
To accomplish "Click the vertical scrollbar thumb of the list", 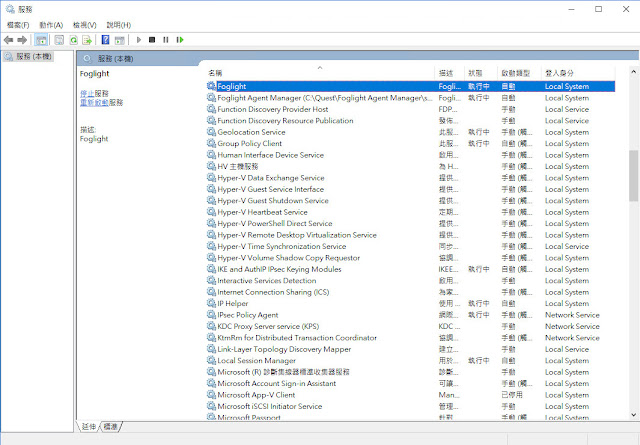I will point(633,176).
